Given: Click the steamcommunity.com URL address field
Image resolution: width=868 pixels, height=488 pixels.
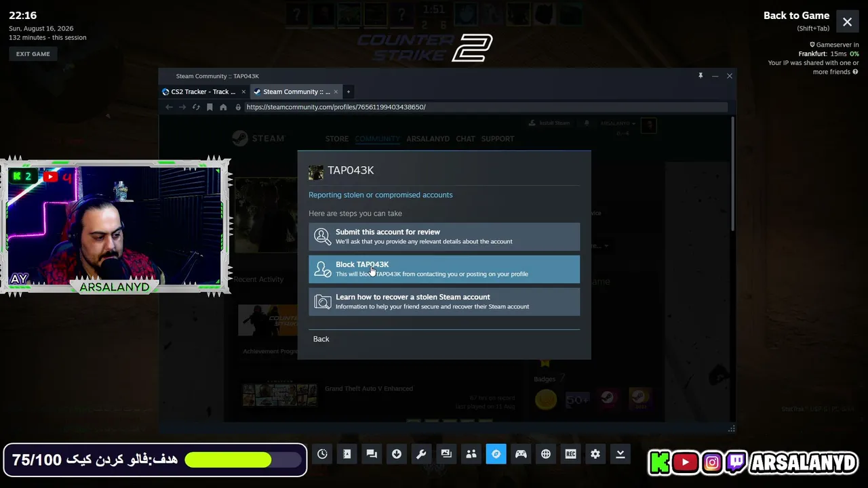Looking at the screenshot, I should coord(486,107).
